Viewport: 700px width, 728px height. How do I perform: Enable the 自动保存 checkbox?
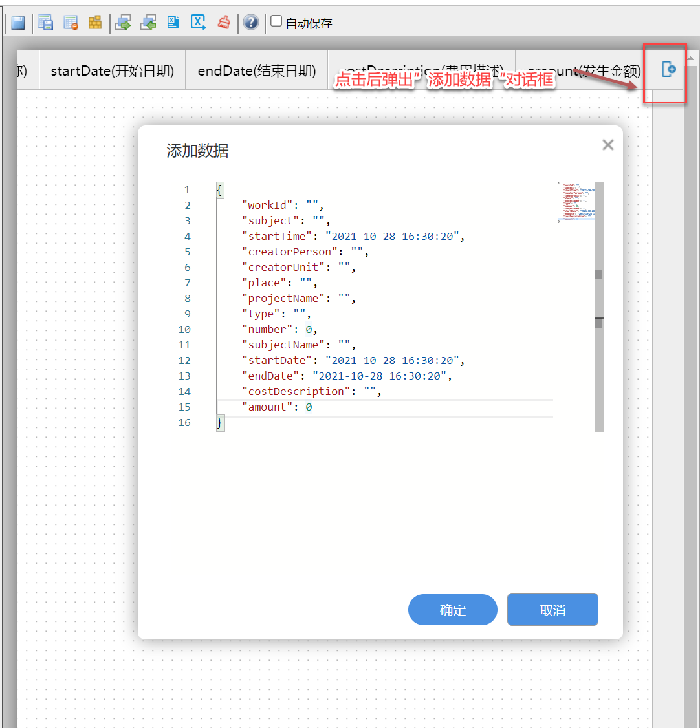276,21
